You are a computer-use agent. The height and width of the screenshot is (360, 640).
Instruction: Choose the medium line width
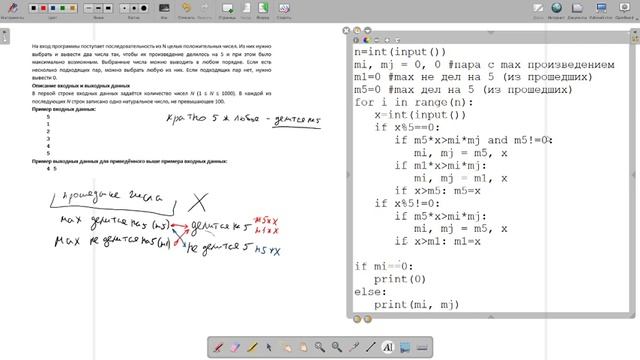(x=98, y=8)
